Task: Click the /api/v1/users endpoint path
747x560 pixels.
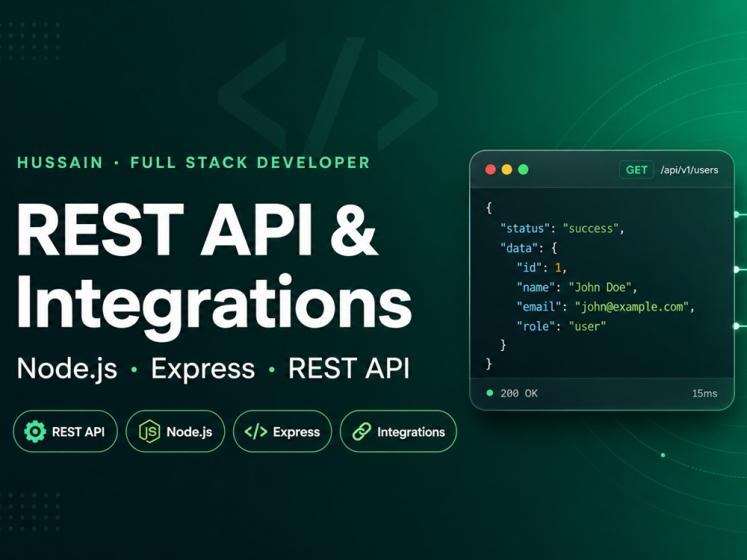Action: [689, 170]
